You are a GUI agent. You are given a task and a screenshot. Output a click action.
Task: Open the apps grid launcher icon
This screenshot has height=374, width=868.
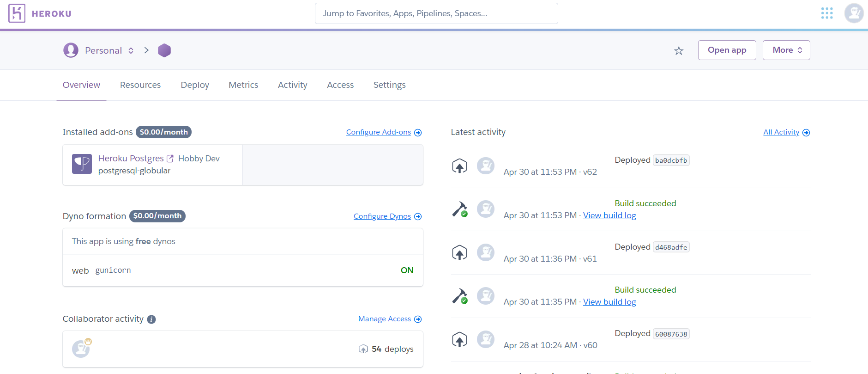coord(827,13)
